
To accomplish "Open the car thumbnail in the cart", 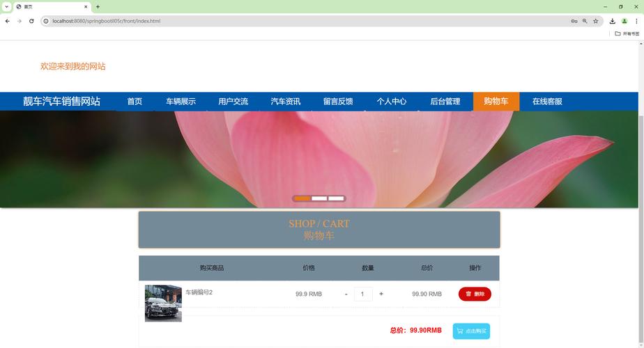I will pos(163,303).
